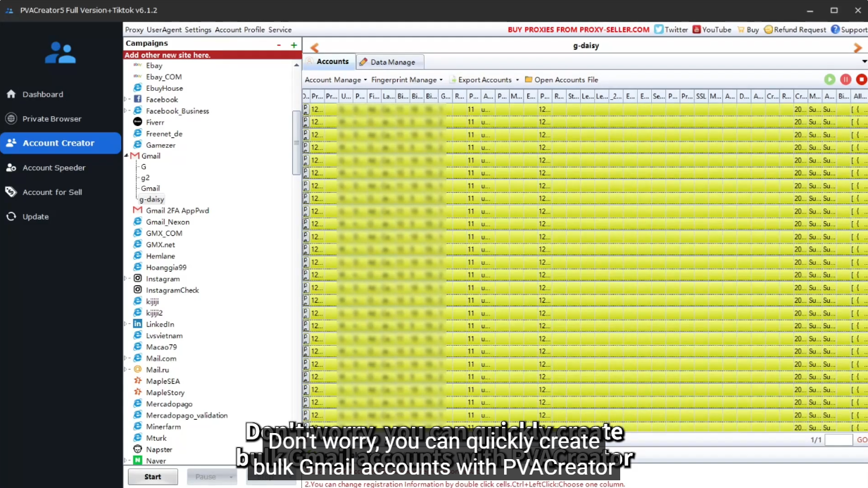The width and height of the screenshot is (868, 488).
Task: Open Account Manage dropdown
Action: pos(336,80)
